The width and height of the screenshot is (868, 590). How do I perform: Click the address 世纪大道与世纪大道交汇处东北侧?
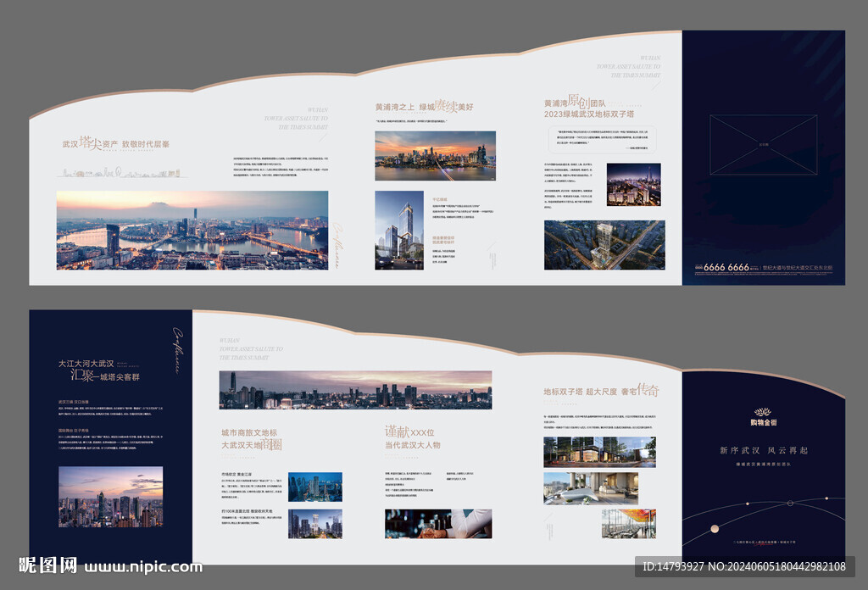point(798,268)
